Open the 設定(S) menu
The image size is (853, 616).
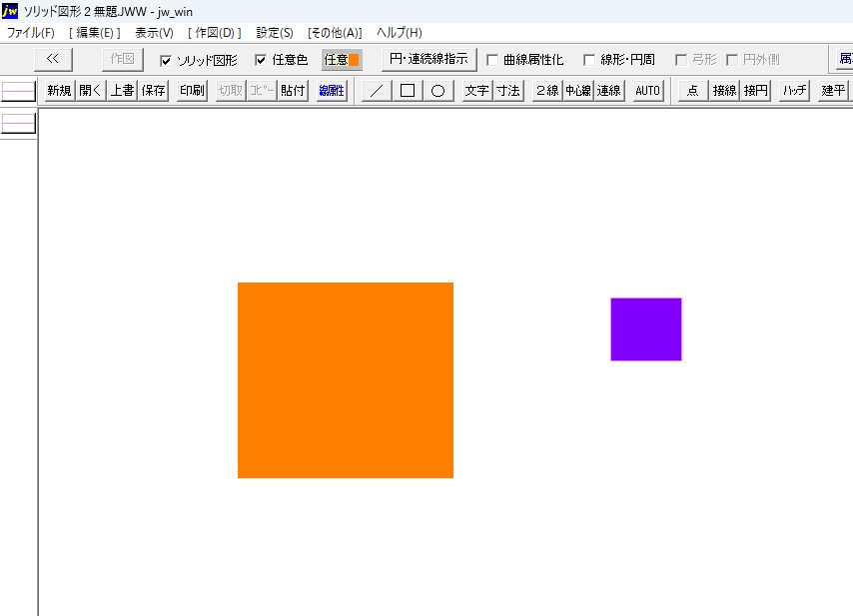click(275, 32)
